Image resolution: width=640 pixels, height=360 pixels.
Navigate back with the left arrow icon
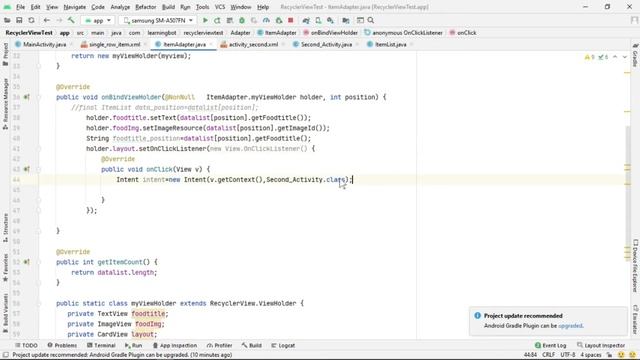[x=47, y=20]
